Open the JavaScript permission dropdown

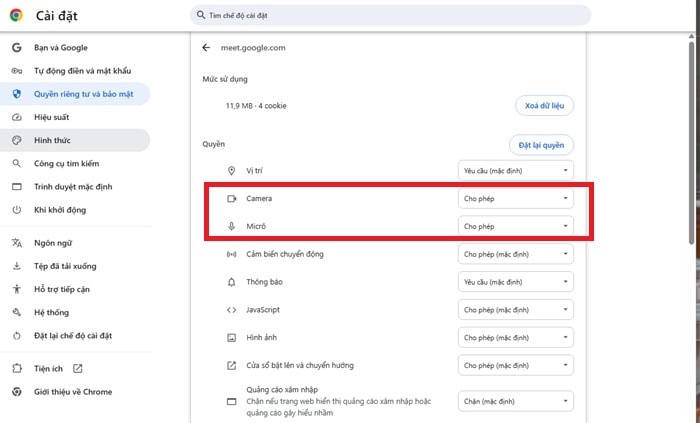[516, 310]
